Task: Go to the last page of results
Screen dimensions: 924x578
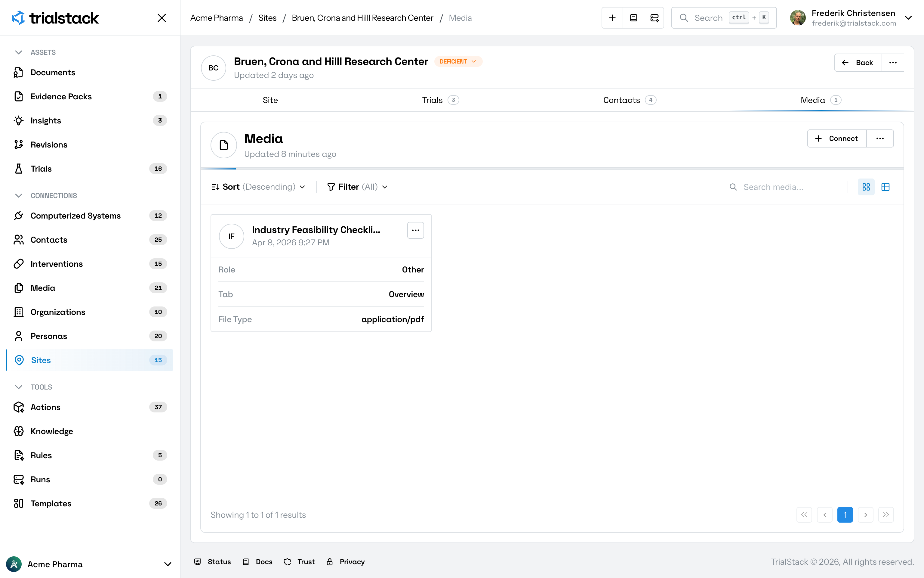Action: point(886,515)
